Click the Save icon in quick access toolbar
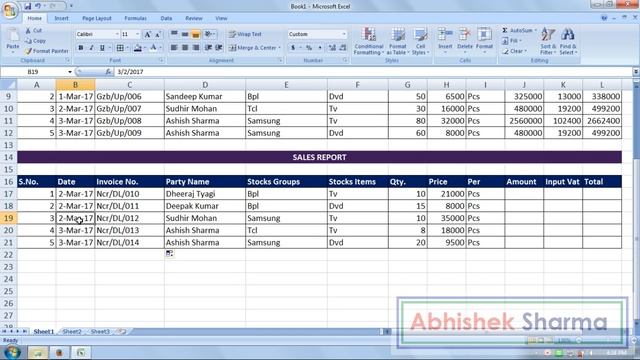Viewport: 640px width, 360px height. 27,6
